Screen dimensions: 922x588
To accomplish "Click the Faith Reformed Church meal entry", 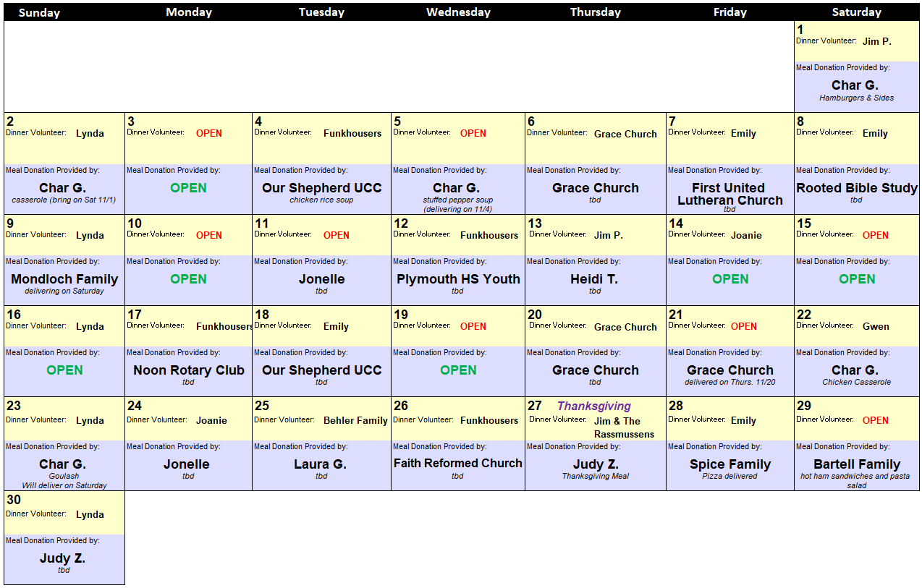I will pyautogui.click(x=458, y=464).
